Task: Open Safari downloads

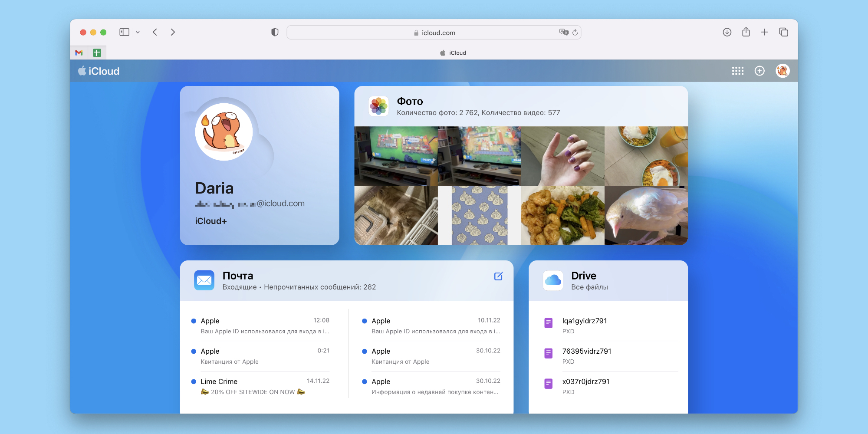Action: [727, 32]
